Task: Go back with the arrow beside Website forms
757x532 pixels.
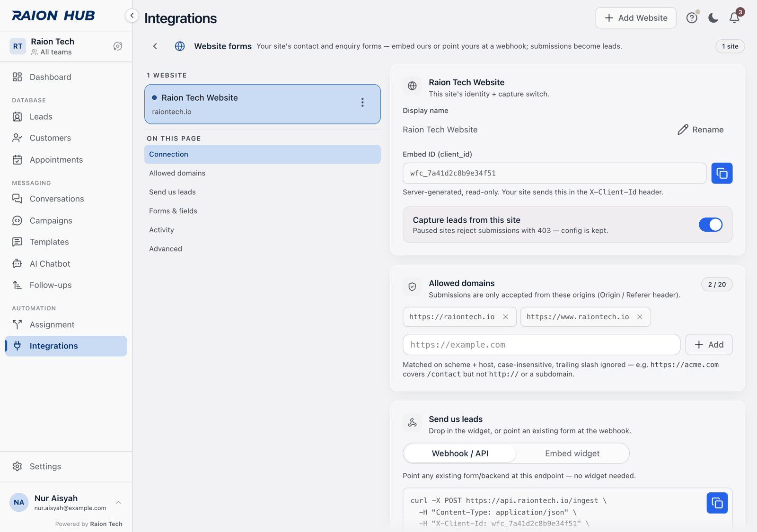Action: (155, 46)
